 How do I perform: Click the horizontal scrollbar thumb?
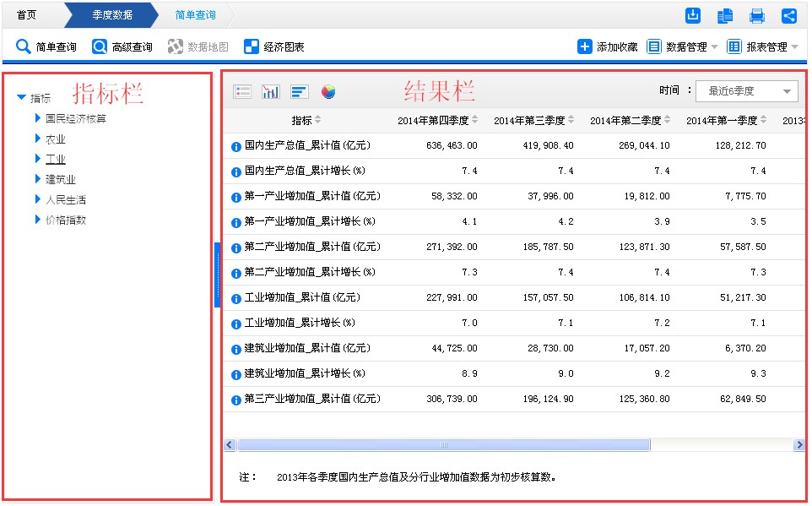coord(444,445)
